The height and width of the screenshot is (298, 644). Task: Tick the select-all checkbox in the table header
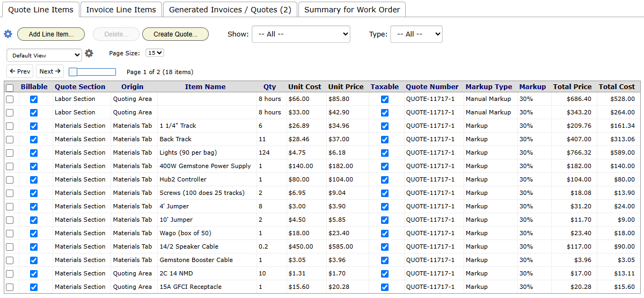(10, 88)
